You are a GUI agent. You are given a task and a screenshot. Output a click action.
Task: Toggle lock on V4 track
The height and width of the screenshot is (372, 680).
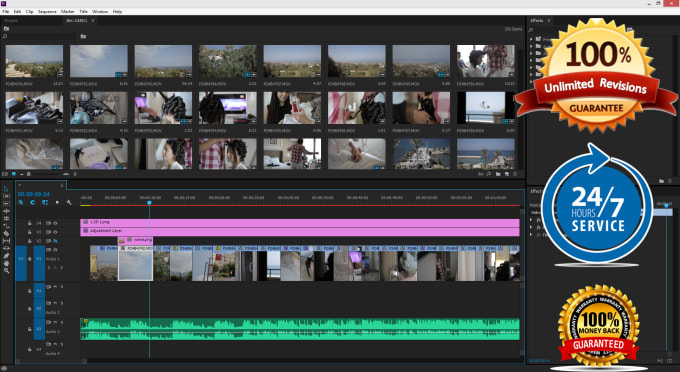[x=29, y=223]
